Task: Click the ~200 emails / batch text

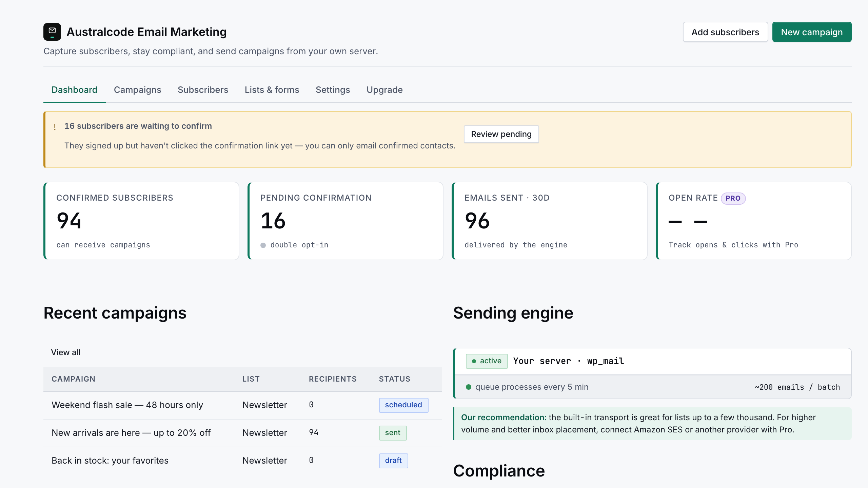Action: (797, 387)
